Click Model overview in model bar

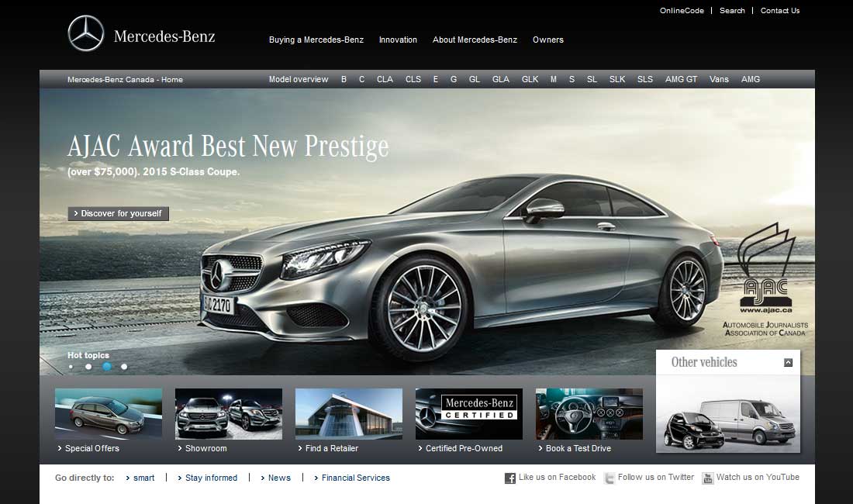tap(299, 79)
